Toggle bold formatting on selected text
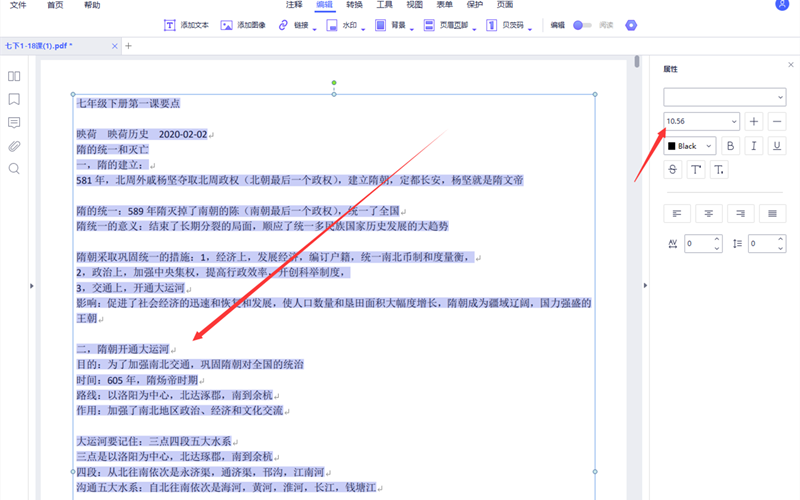 click(x=730, y=146)
